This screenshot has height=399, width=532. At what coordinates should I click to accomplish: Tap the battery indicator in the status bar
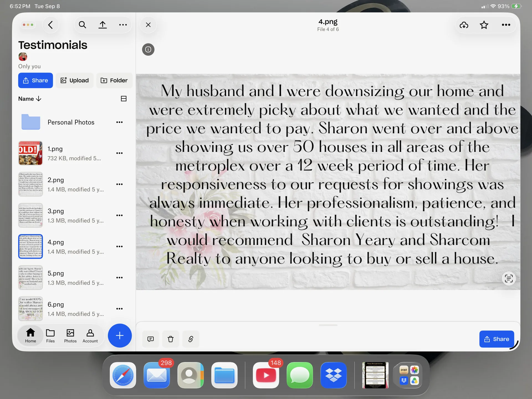tap(516, 6)
